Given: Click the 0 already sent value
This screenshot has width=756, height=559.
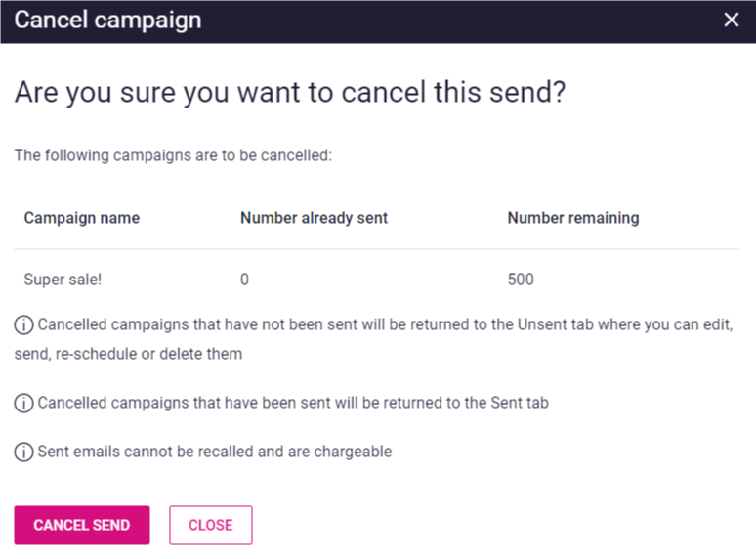Looking at the screenshot, I should (x=244, y=279).
